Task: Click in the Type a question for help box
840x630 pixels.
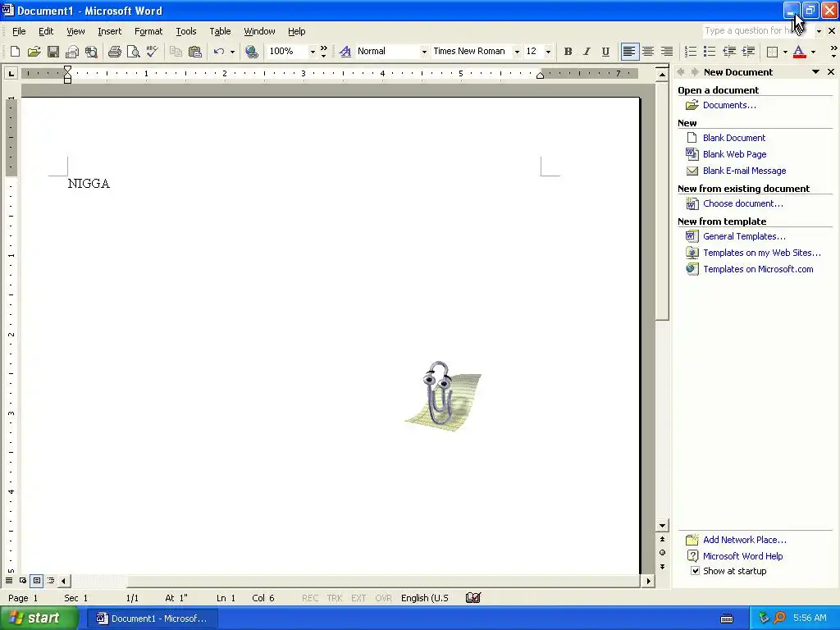Action: coord(757,31)
